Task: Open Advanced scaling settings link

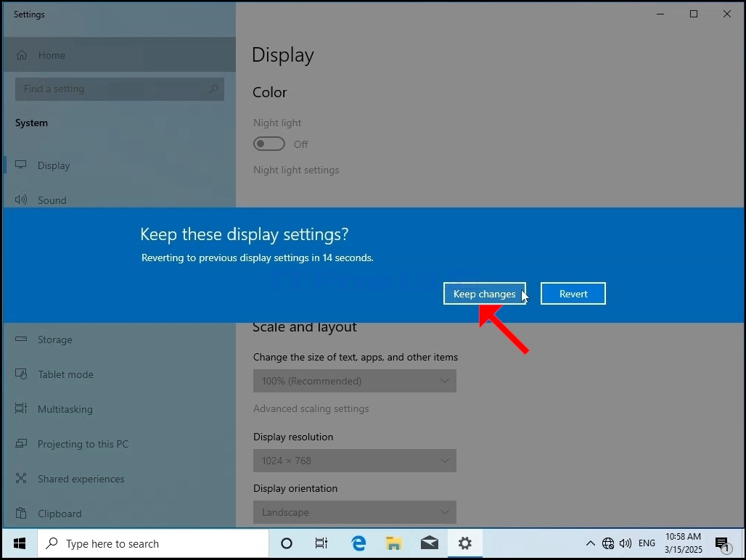Action: pos(311,408)
